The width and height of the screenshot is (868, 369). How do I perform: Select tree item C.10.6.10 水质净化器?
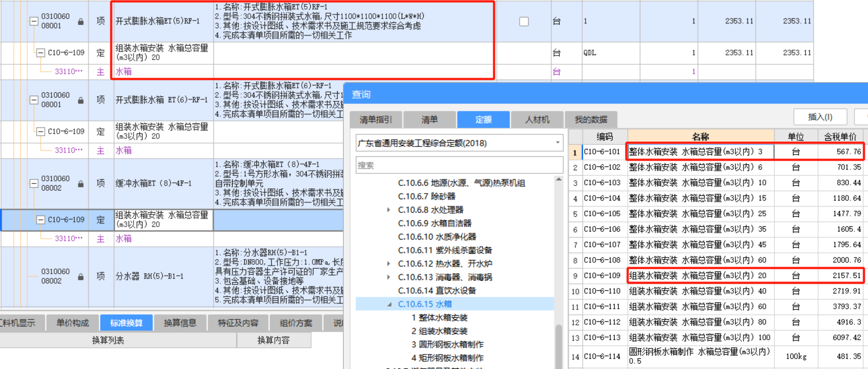pyautogui.click(x=437, y=237)
